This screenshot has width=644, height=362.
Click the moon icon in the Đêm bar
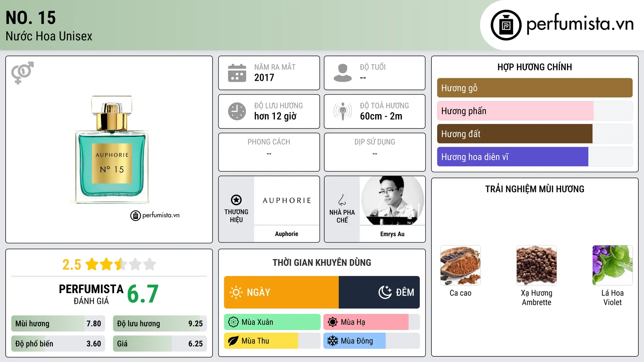pyautogui.click(x=385, y=292)
